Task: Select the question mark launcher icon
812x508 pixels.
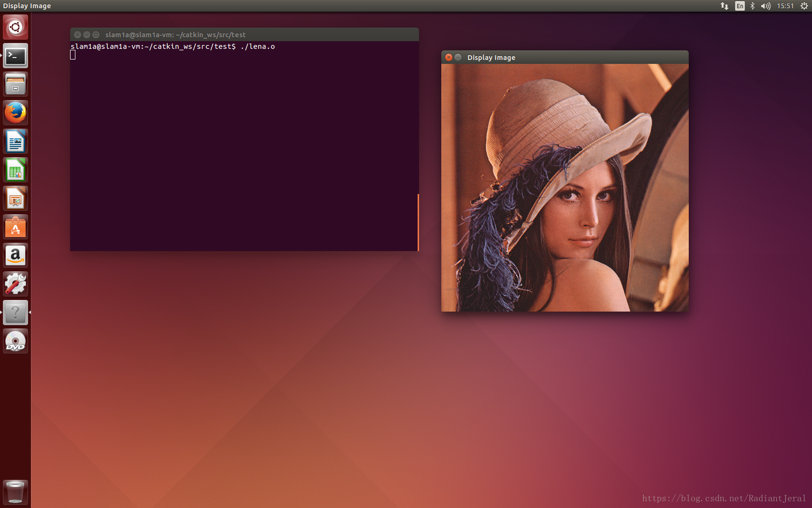Action: click(x=15, y=313)
